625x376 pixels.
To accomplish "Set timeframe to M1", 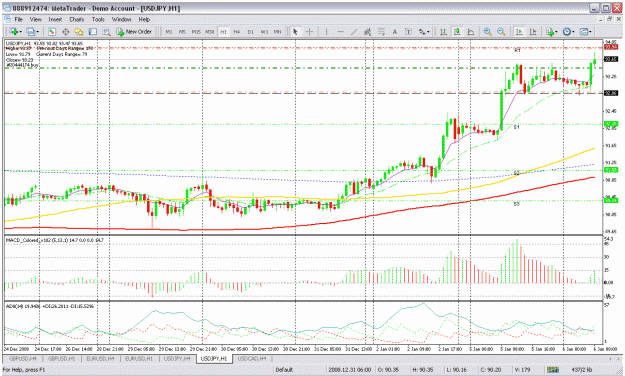I will click(x=169, y=31).
